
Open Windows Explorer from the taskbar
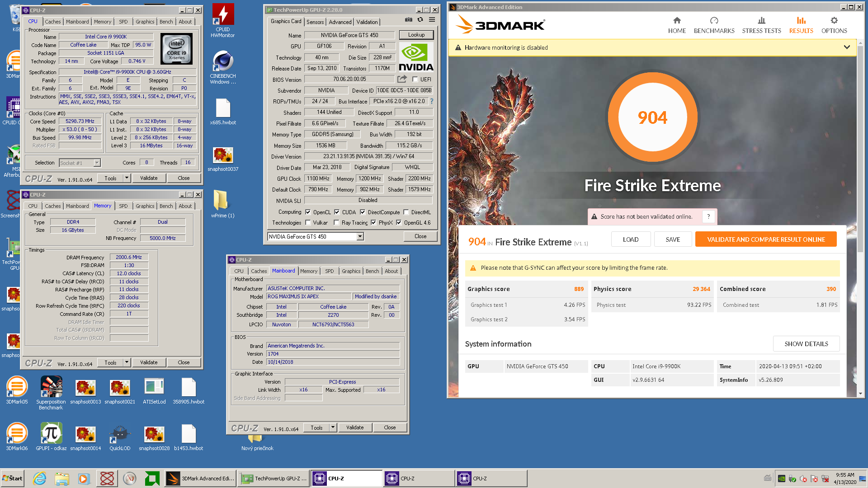(x=62, y=478)
